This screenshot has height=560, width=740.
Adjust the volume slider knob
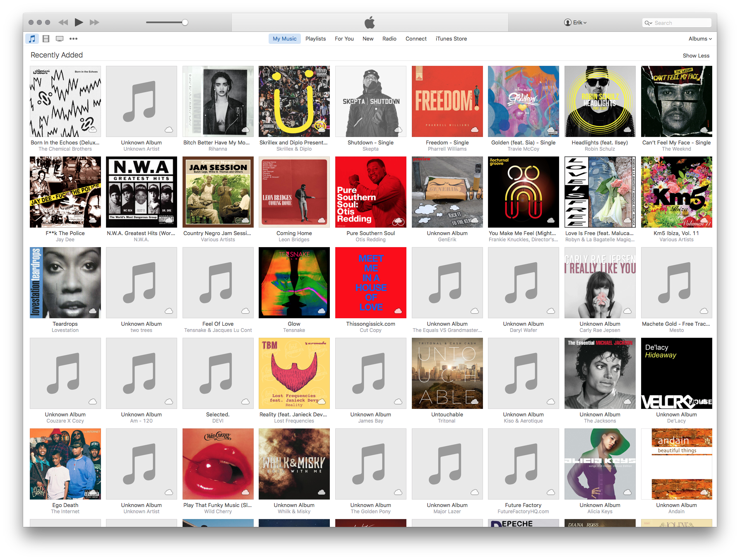(185, 22)
